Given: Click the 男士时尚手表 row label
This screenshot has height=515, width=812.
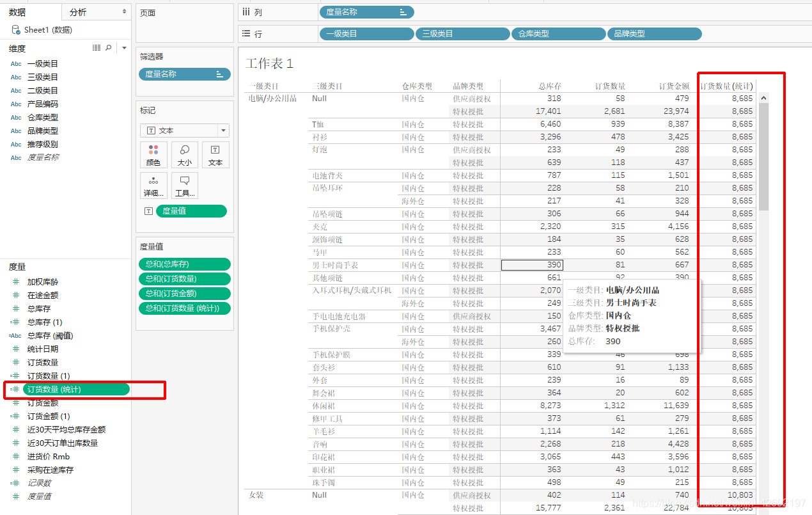Looking at the screenshot, I should click(335, 265).
